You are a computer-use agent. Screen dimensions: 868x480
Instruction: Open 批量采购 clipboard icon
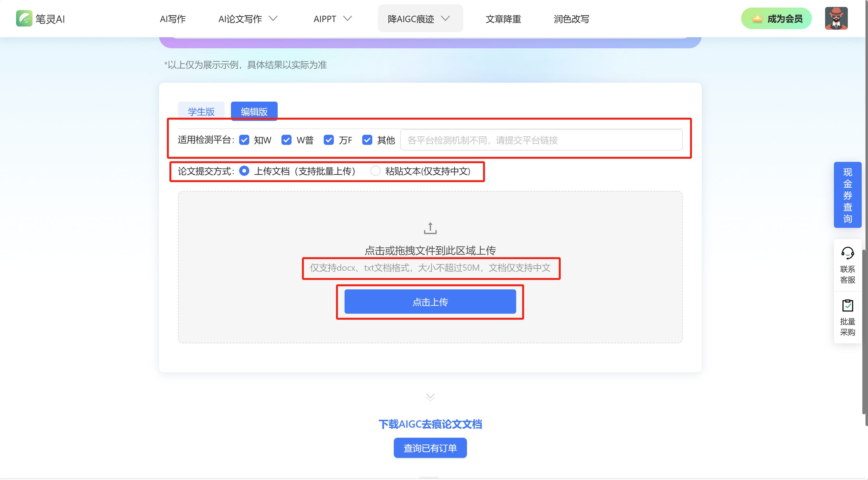click(847, 305)
